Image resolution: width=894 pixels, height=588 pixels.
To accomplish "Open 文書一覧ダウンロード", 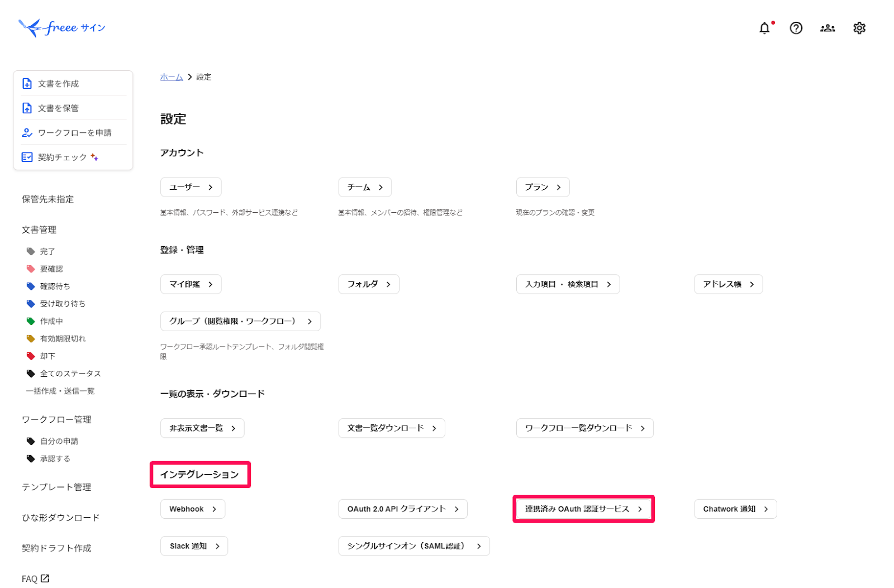I will click(392, 428).
